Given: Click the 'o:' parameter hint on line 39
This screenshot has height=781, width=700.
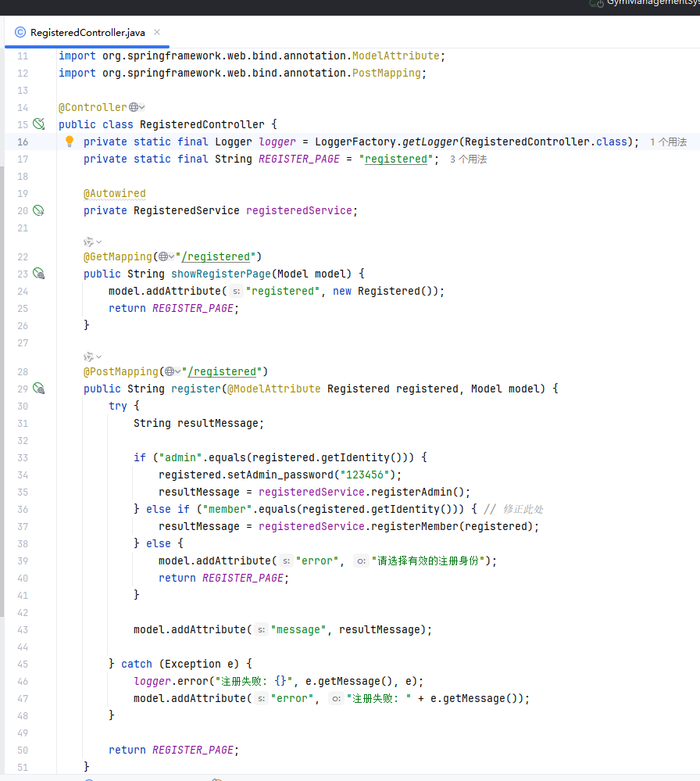Looking at the screenshot, I should click(362, 561).
